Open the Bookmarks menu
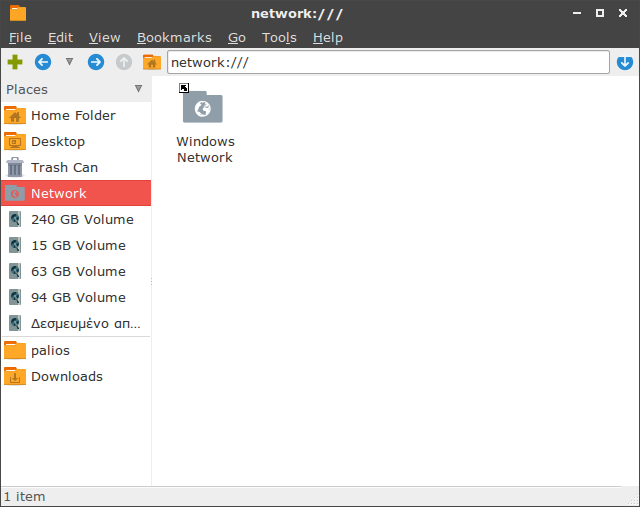 [x=174, y=38]
